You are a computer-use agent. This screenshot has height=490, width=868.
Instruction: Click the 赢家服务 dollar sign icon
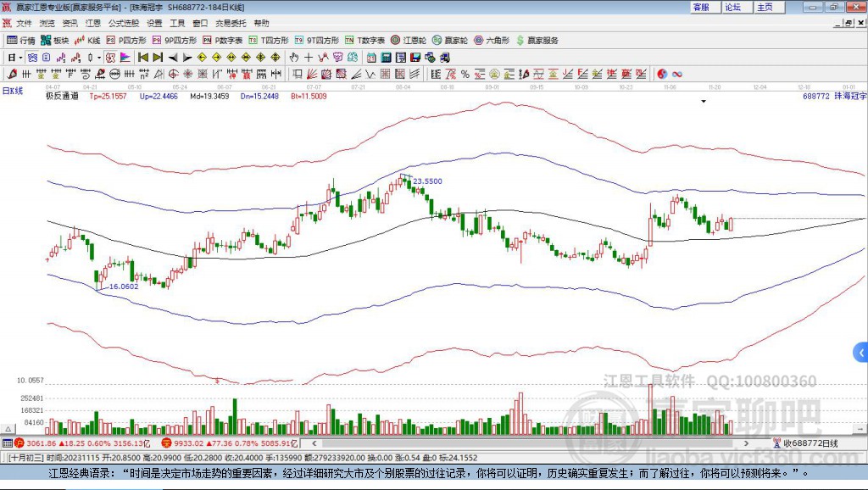coord(520,40)
